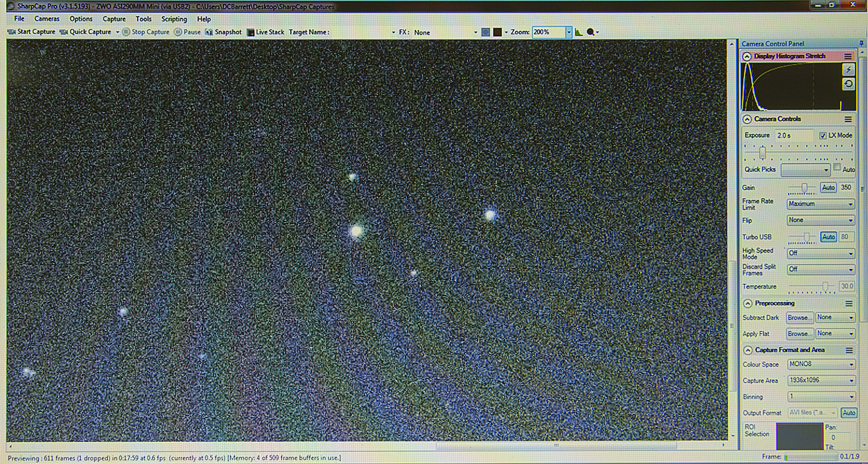868x464 pixels.
Task: Show the image histogram toolbar icon
Action: 579,32
